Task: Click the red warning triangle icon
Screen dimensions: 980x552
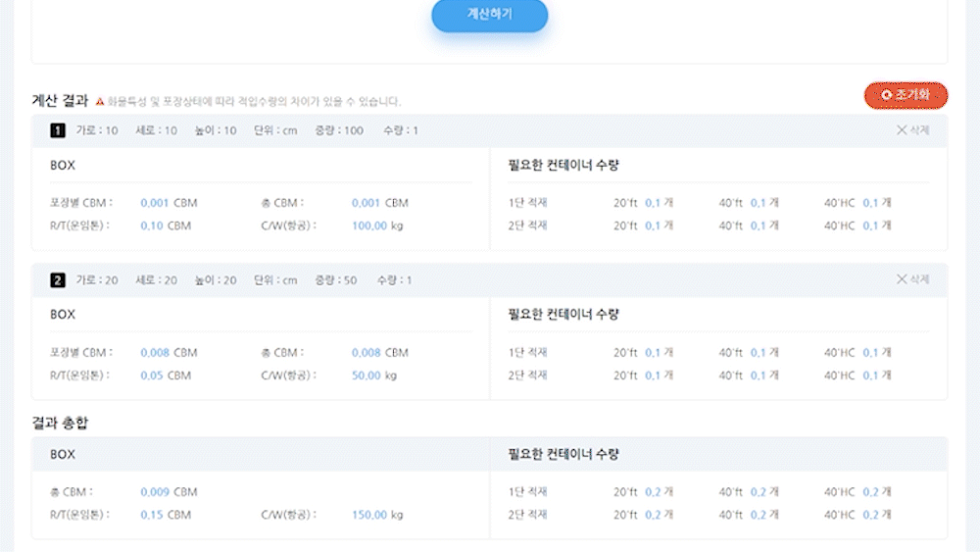Action: click(99, 101)
